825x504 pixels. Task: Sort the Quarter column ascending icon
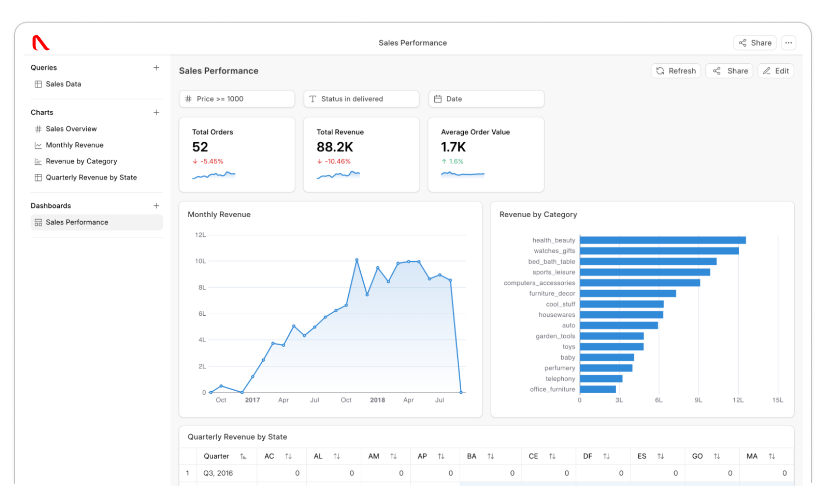pyautogui.click(x=243, y=456)
